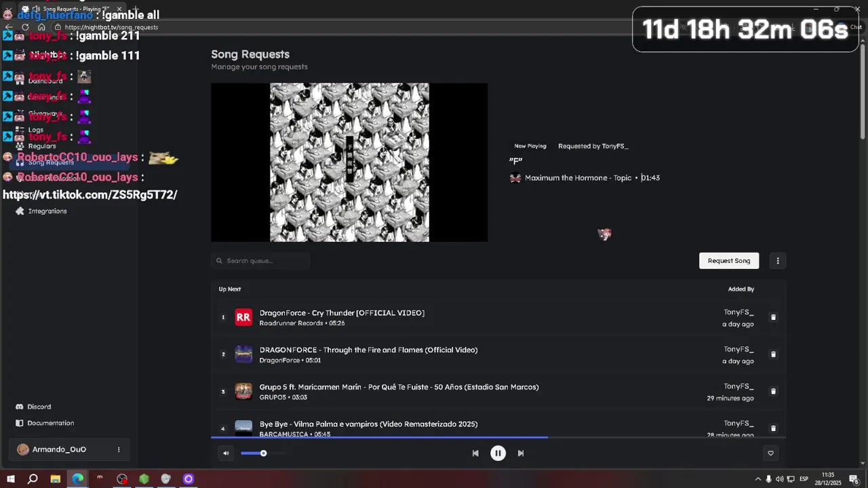The image size is (868, 488).
Task: Click the microphone tray icon
Action: 768,479
